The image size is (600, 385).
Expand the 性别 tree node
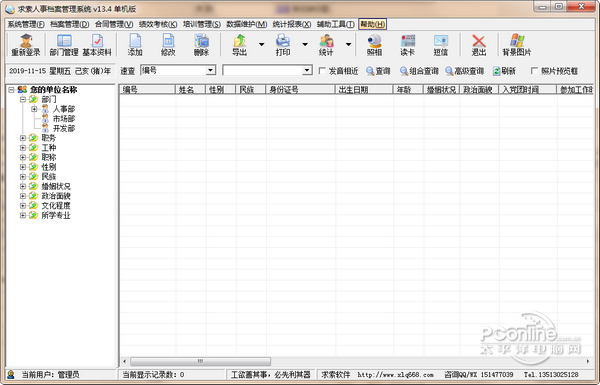(23, 167)
